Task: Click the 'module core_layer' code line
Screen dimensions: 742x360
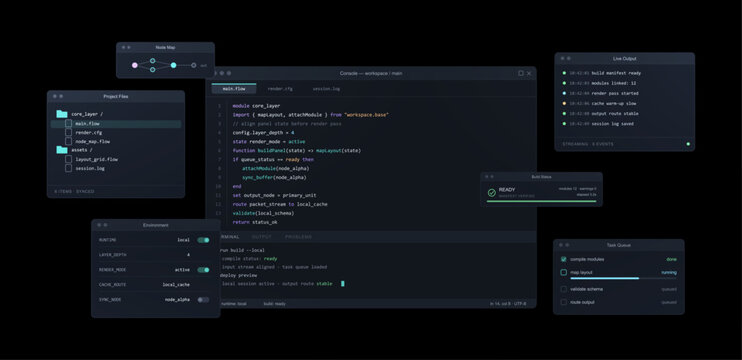Action: pyautogui.click(x=256, y=106)
